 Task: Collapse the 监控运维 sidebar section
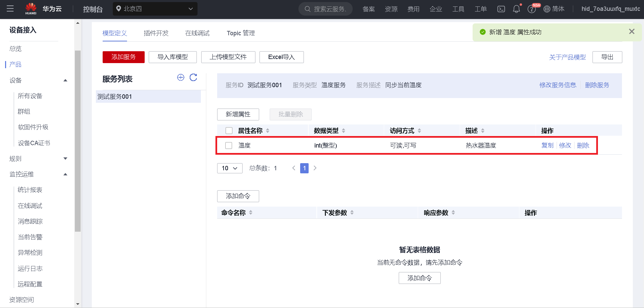point(65,174)
